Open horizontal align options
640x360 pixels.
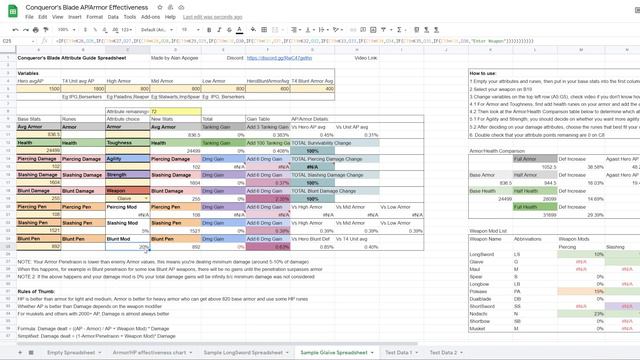point(295,30)
